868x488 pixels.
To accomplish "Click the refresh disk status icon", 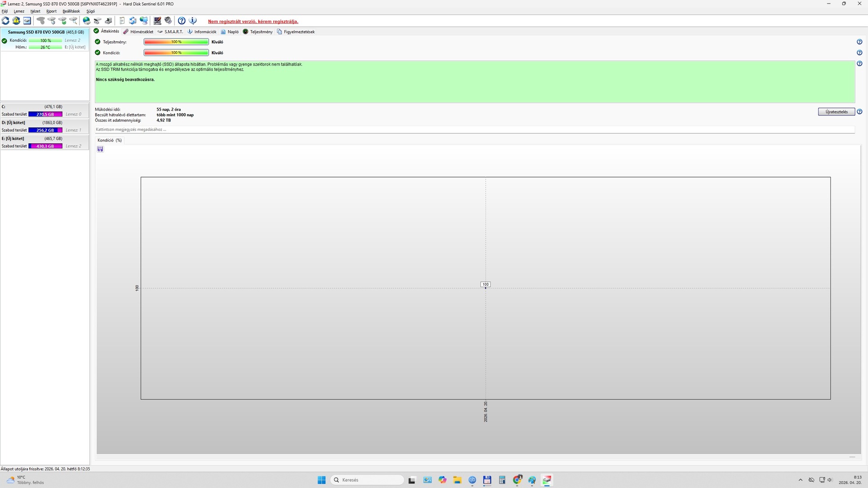I will [5, 21].
